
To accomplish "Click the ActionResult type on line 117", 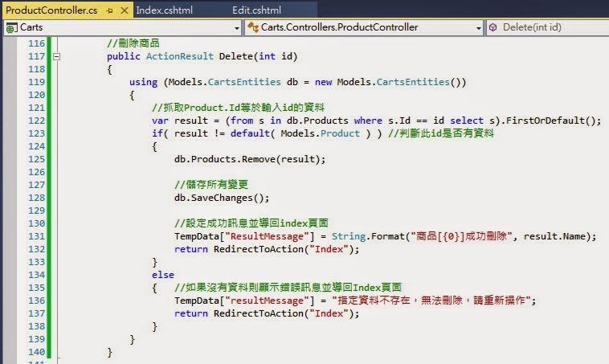I will pos(179,56).
